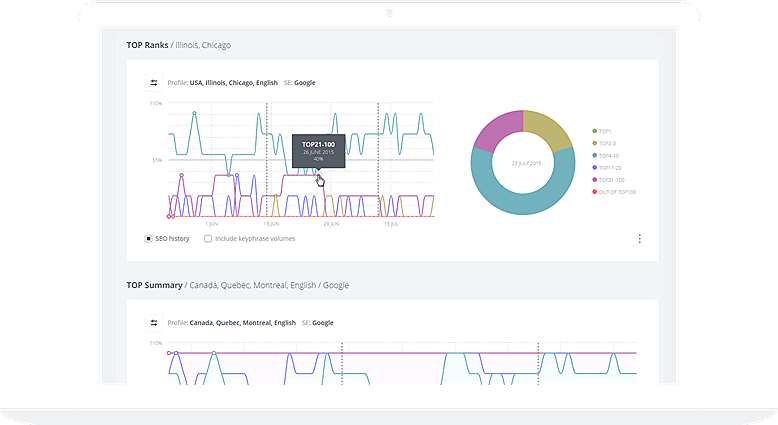The width and height of the screenshot is (778, 425).
Task: Toggle the SEO history checkbox
Action: pyautogui.click(x=149, y=239)
